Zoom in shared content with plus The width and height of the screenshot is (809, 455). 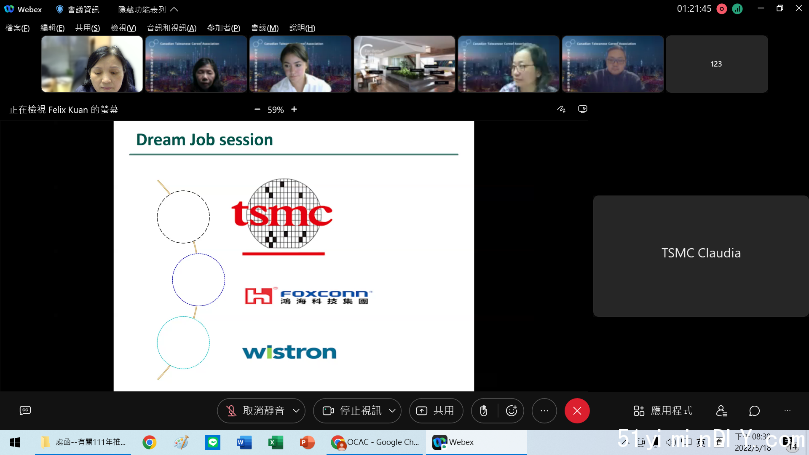pyautogui.click(x=294, y=109)
